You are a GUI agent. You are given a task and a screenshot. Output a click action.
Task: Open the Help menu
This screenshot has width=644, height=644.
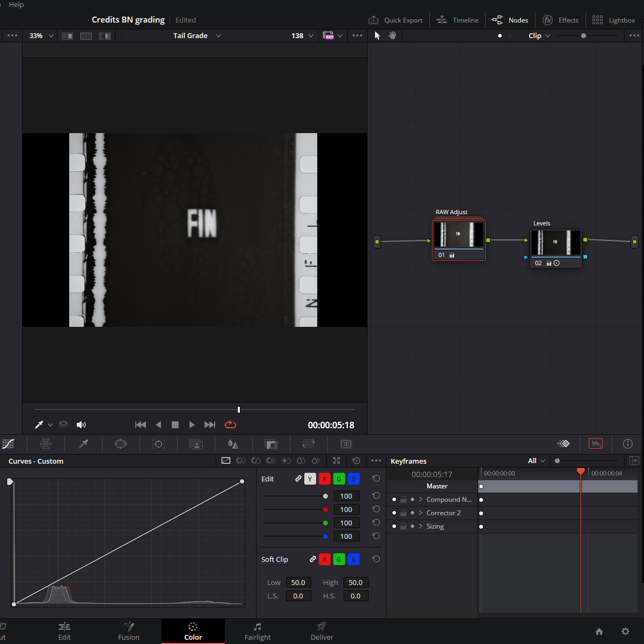point(16,5)
